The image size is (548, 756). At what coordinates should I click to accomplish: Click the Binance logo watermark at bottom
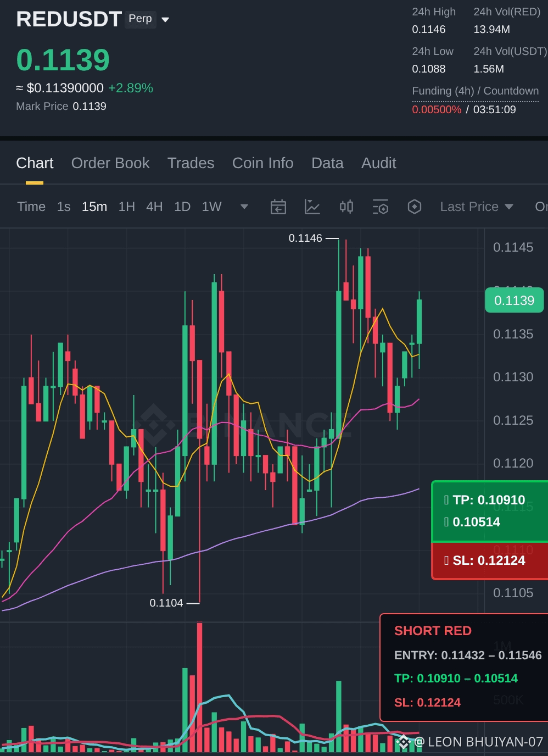404,742
